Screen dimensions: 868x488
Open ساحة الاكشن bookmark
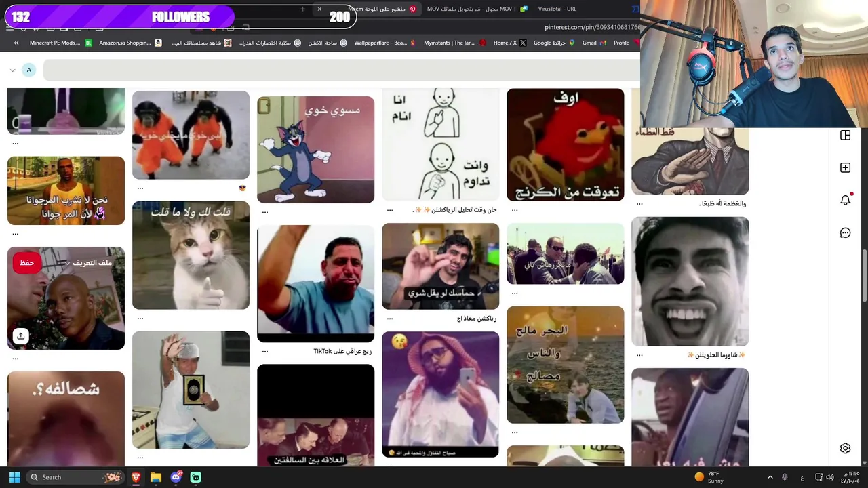[x=328, y=43]
